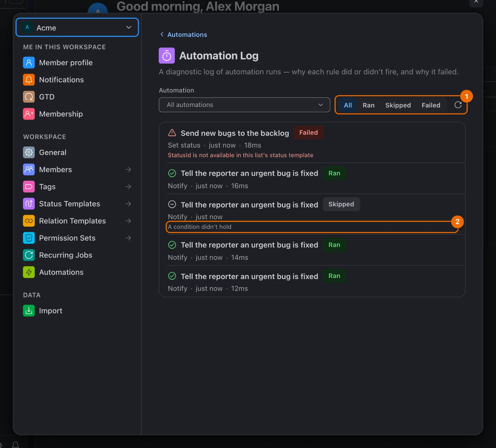Open the Import download icon

pyautogui.click(x=29, y=310)
